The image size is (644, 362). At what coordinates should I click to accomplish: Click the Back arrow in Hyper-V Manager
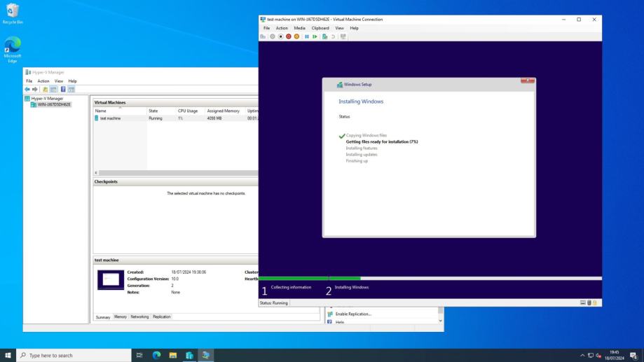(29, 89)
